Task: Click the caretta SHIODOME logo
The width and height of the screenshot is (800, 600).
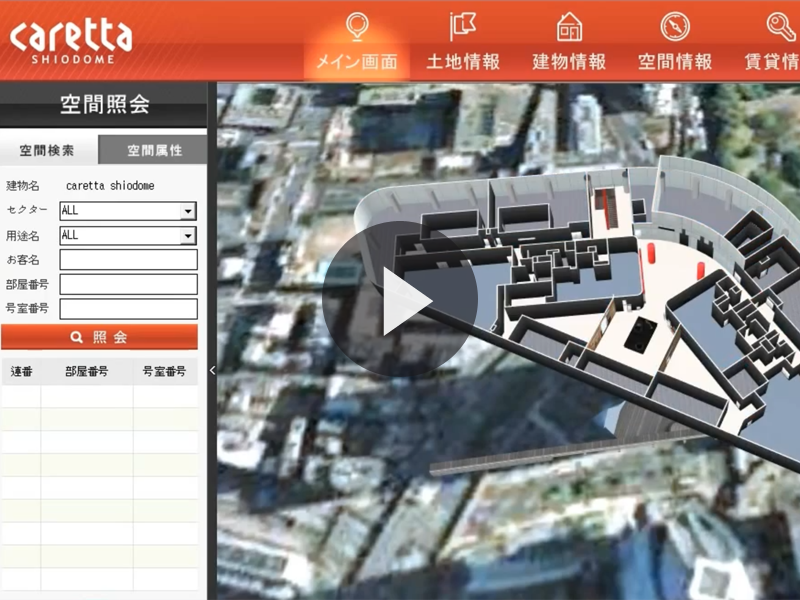Action: (x=71, y=41)
